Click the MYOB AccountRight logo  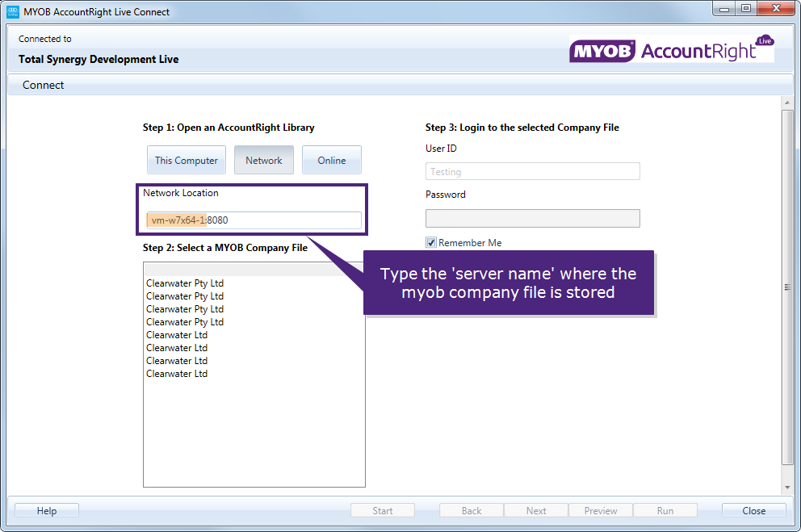pyautogui.click(x=671, y=48)
